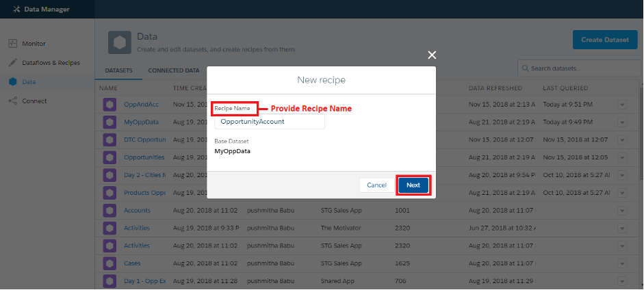Viewport: 644px width, 290px height.
Task: Click the Day 2 - Cities dataset icon
Action: [110, 175]
